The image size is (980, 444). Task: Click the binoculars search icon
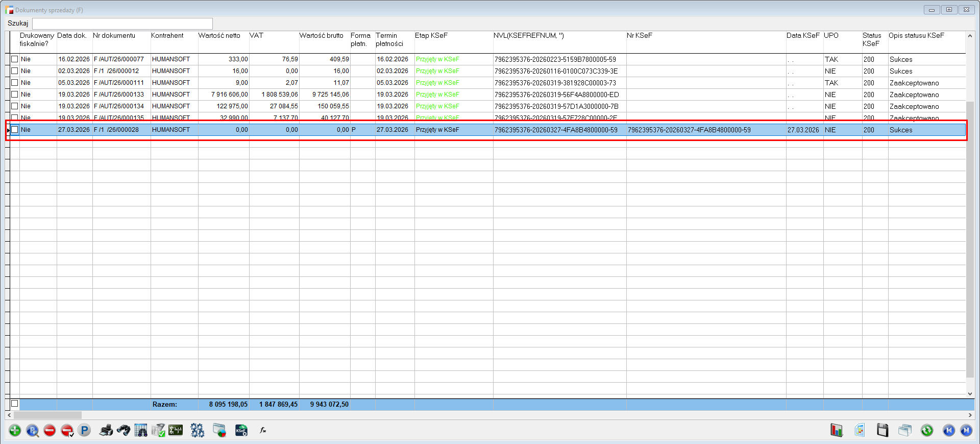click(x=124, y=431)
